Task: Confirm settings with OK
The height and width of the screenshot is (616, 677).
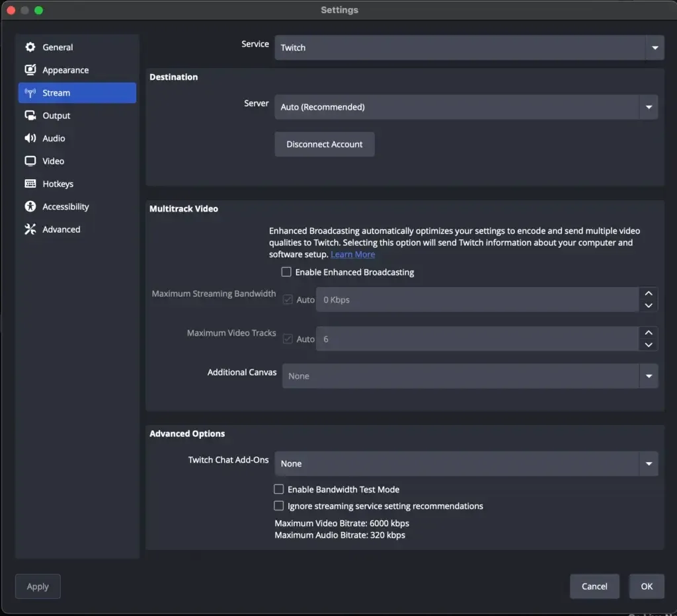Action: tap(647, 586)
